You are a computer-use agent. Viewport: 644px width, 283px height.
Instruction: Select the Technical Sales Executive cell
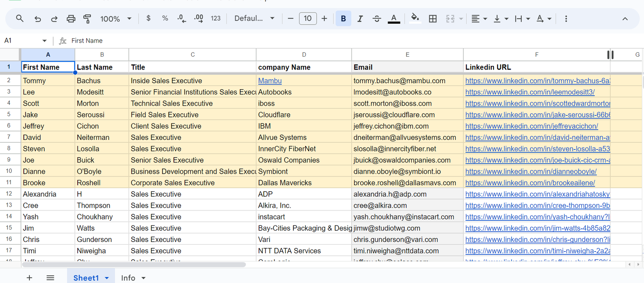tap(192, 103)
